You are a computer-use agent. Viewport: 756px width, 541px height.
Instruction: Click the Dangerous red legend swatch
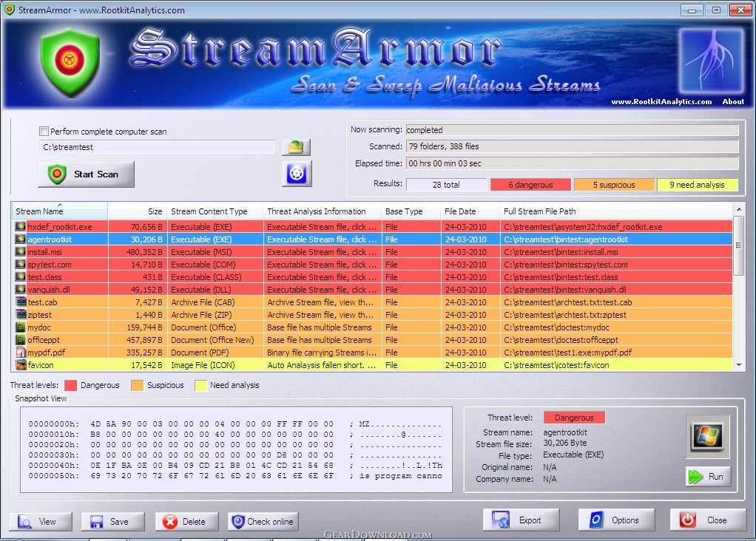(71, 385)
